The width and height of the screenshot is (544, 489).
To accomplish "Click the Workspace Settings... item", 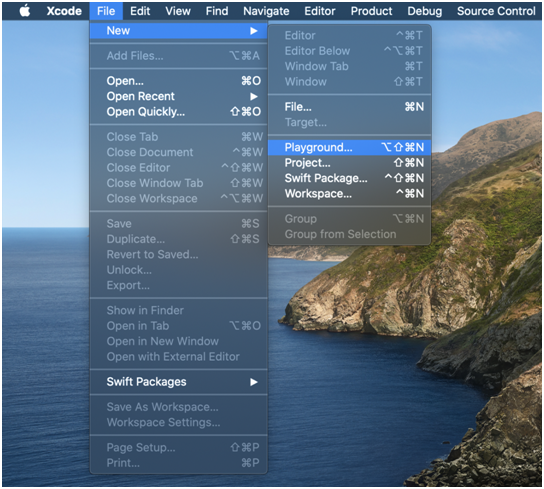I will (x=178, y=422).
